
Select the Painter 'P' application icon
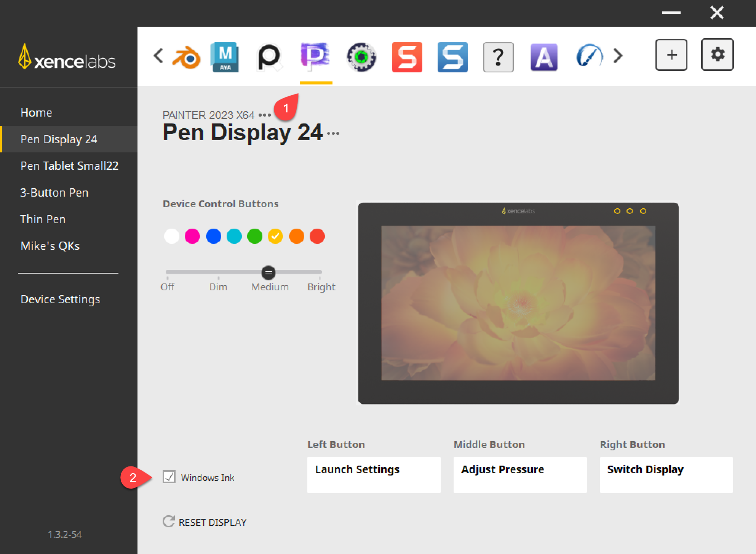[315, 57]
